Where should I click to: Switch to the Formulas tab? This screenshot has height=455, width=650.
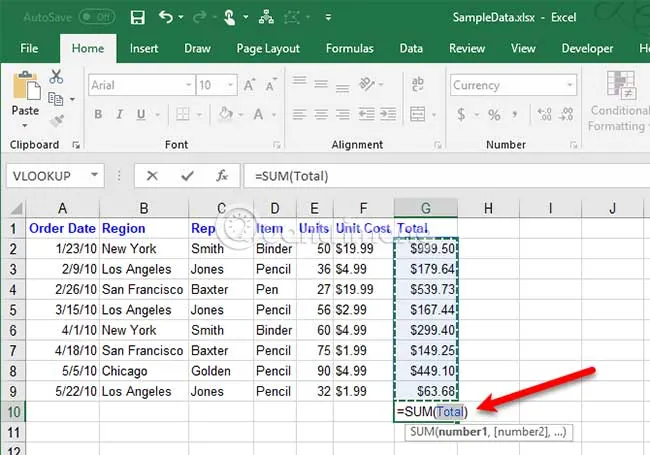pyautogui.click(x=349, y=48)
